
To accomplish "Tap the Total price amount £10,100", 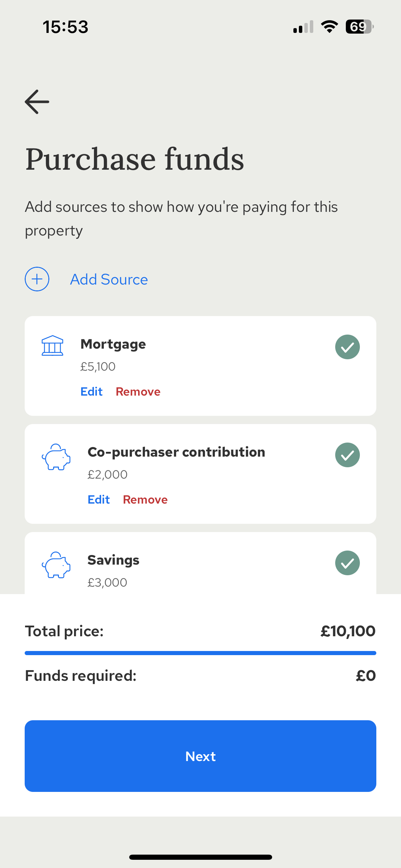I will [348, 631].
